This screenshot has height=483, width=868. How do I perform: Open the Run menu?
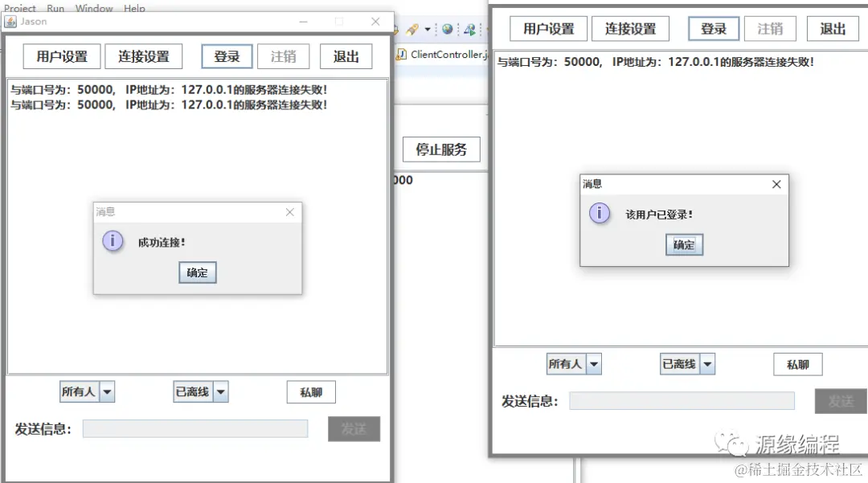55,8
